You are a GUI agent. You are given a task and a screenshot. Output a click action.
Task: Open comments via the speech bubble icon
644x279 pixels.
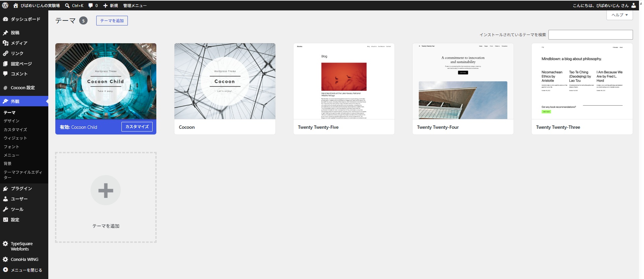point(91,6)
